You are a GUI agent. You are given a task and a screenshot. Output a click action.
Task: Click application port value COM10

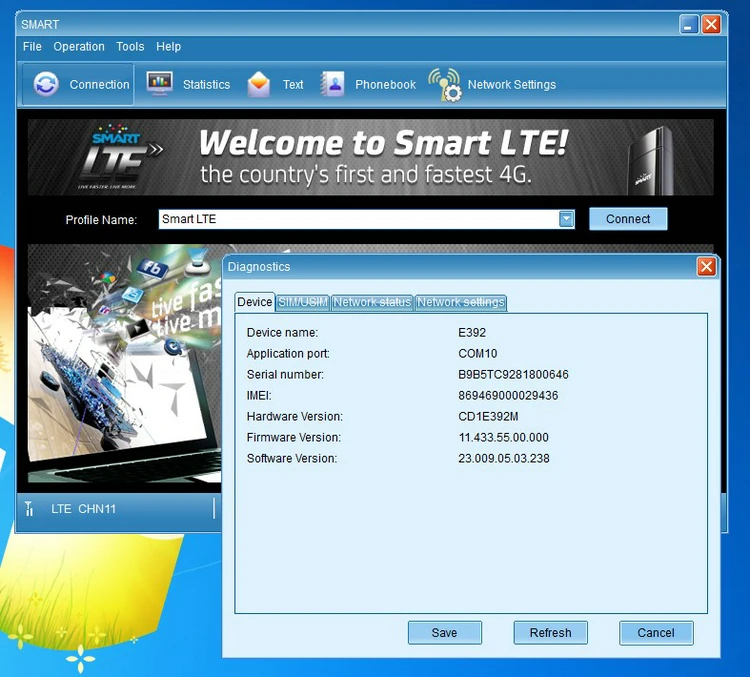pyautogui.click(x=477, y=354)
